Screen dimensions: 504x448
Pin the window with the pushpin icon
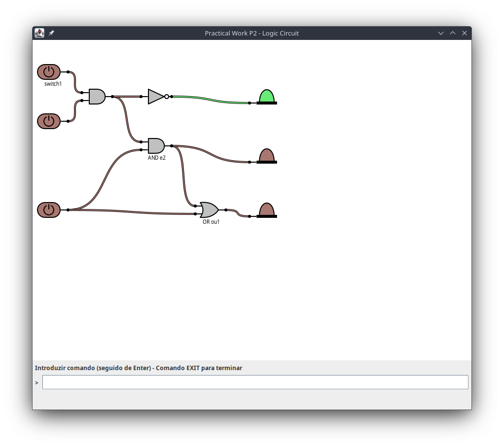click(x=51, y=33)
